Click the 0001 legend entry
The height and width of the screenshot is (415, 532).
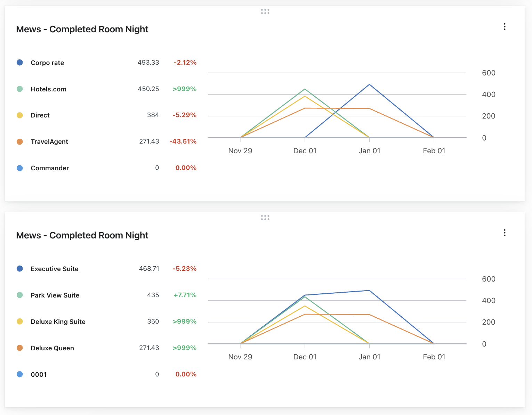click(x=39, y=375)
